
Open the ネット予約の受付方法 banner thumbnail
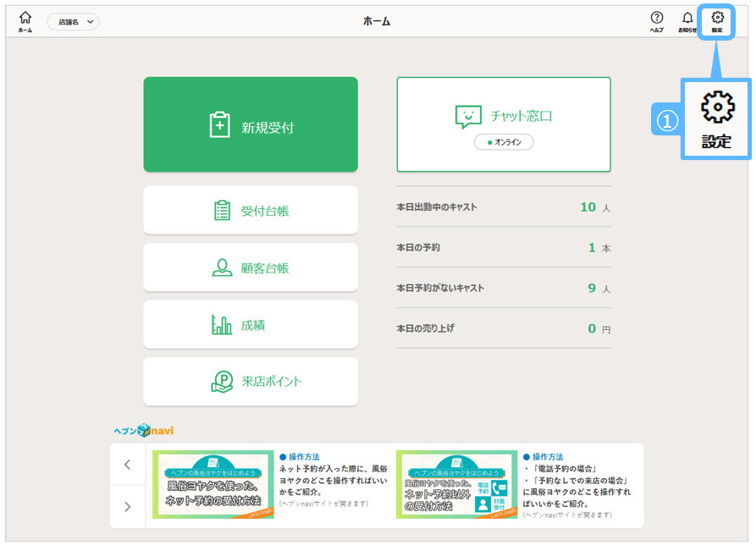coord(213,485)
